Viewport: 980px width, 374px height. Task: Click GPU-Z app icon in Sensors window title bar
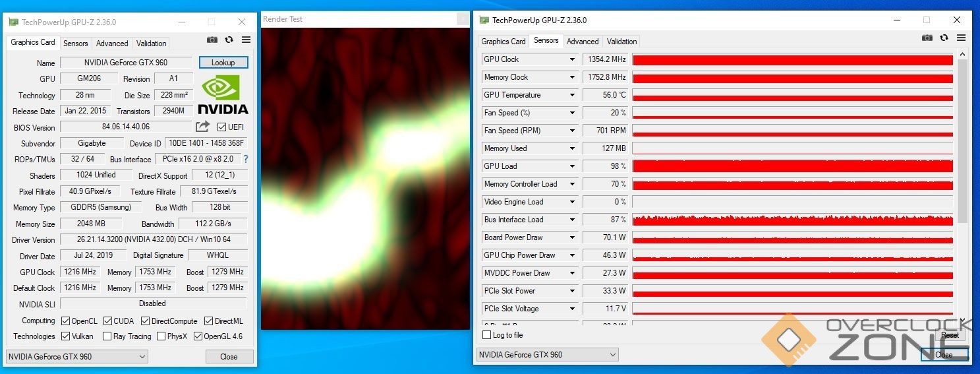[484, 20]
